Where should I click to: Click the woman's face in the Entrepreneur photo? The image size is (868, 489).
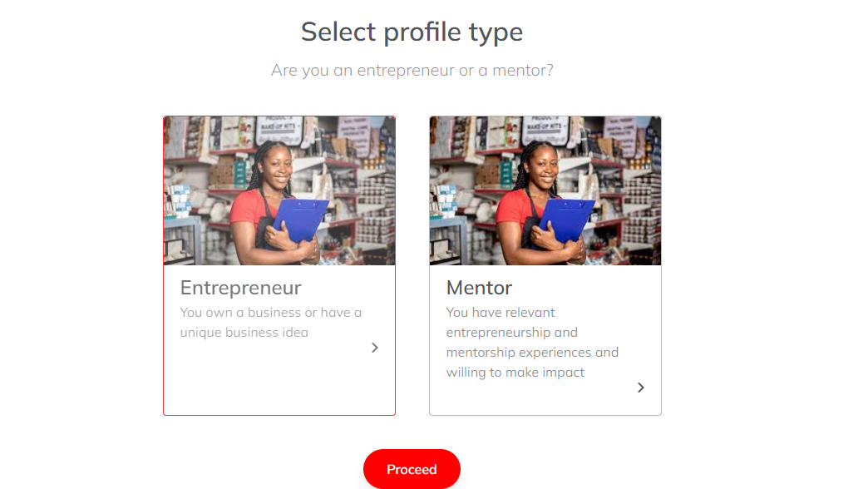click(x=278, y=163)
